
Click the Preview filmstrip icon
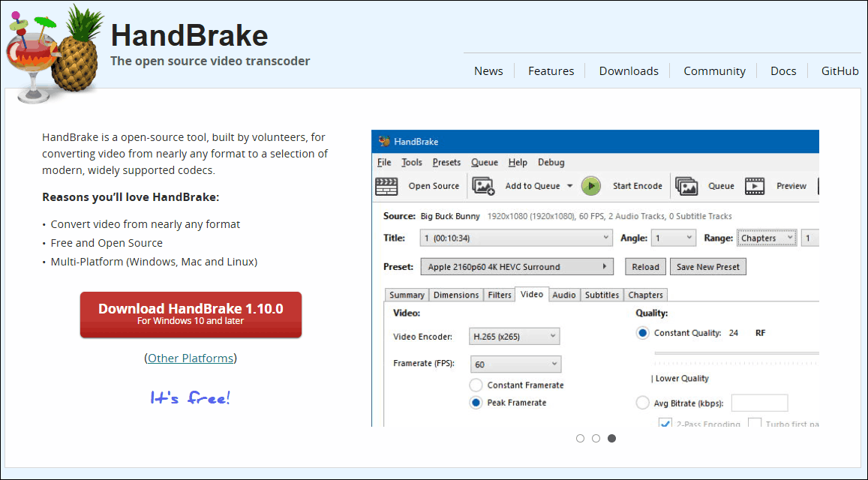[x=755, y=186]
